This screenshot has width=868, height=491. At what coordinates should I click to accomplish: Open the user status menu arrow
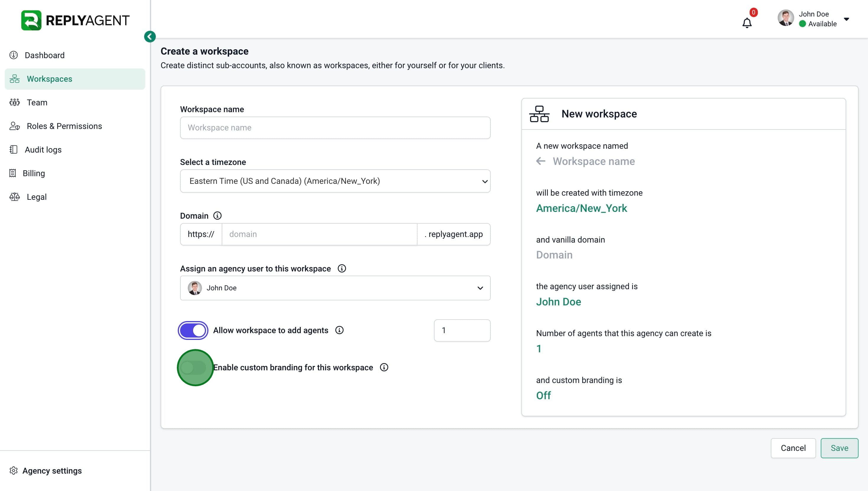[x=846, y=19]
